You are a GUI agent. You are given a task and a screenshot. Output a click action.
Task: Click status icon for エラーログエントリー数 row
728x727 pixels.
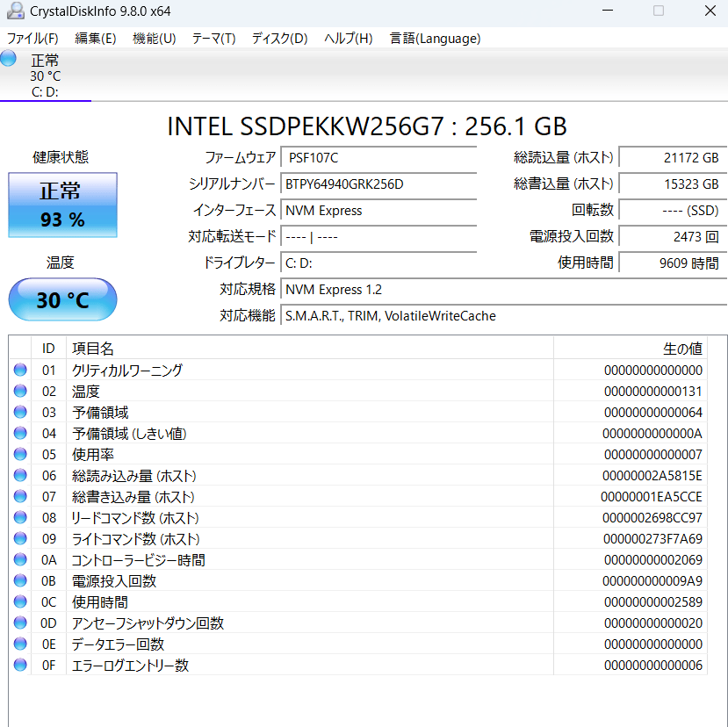pos(20,666)
